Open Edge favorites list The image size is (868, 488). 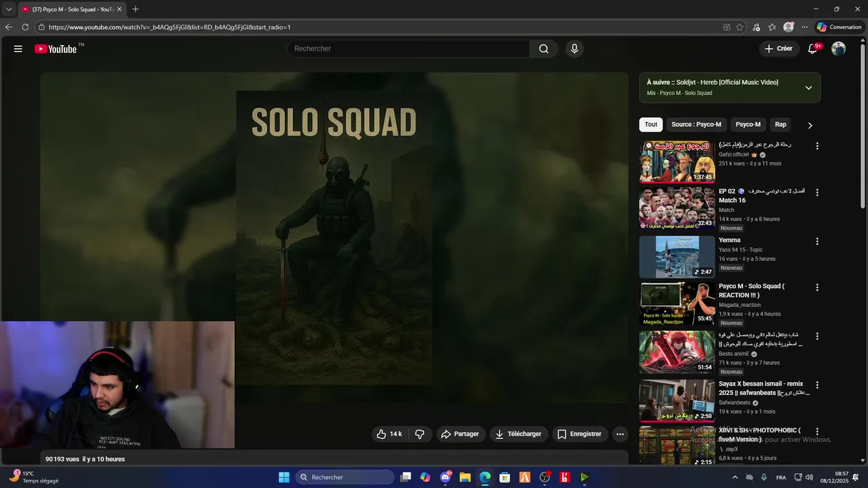coord(772,27)
